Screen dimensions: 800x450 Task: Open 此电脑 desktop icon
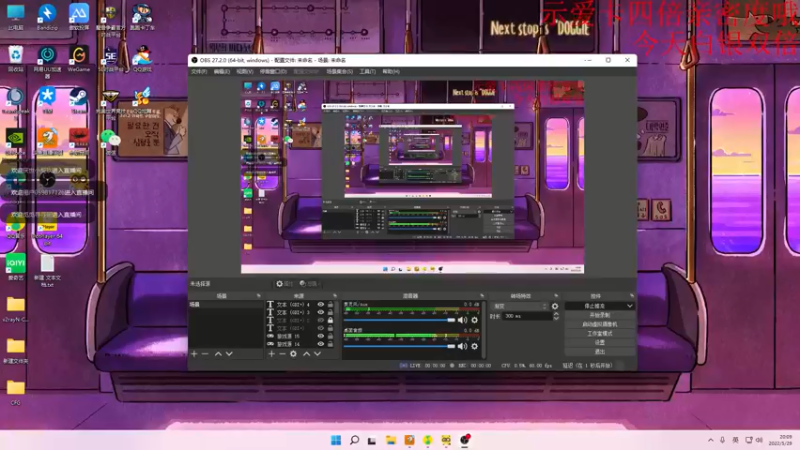[x=15, y=17]
